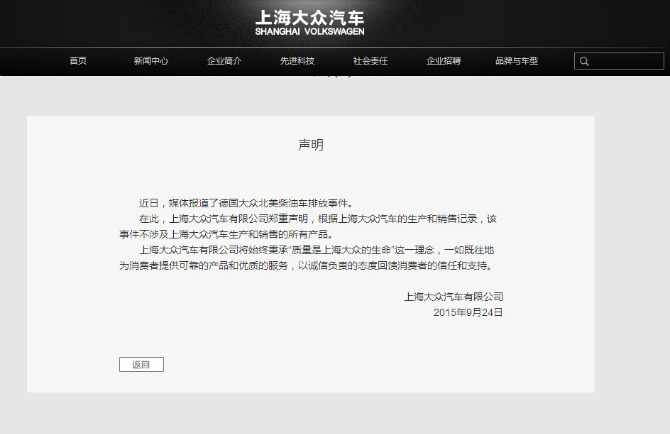Select the 企业招聘 recruitment menu item
The height and width of the screenshot is (434, 670).
pos(444,61)
